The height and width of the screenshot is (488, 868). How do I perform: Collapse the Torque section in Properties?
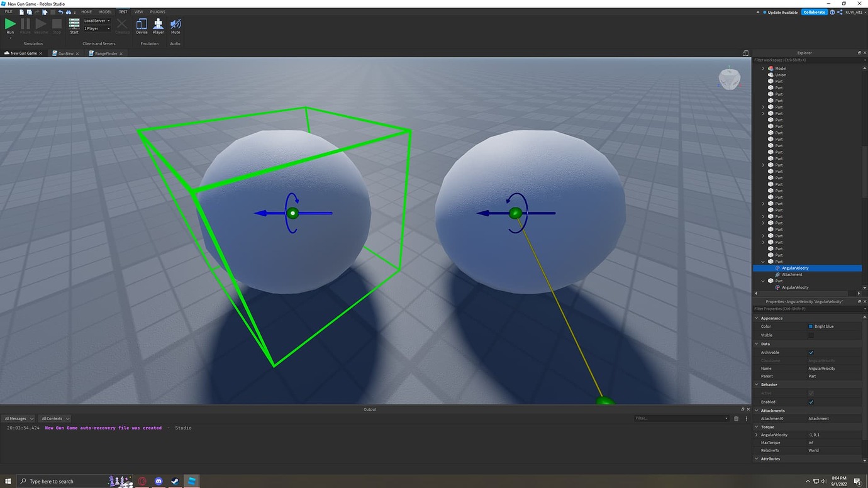click(x=756, y=426)
